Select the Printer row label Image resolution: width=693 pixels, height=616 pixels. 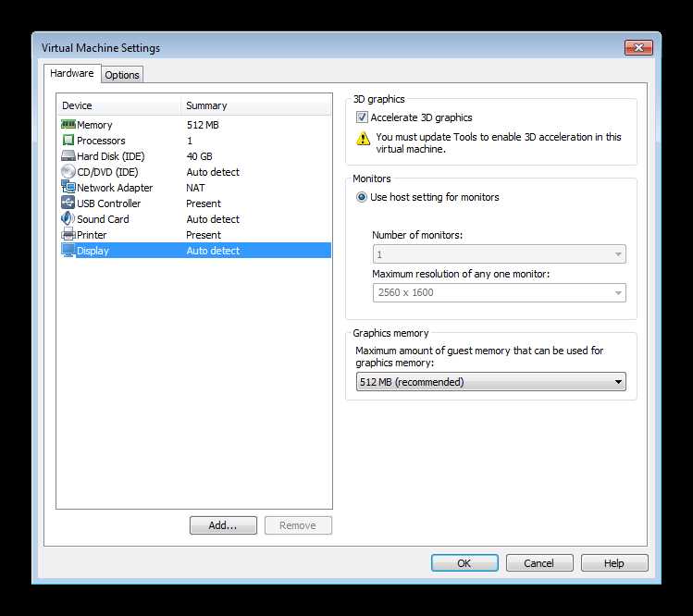[x=92, y=235]
